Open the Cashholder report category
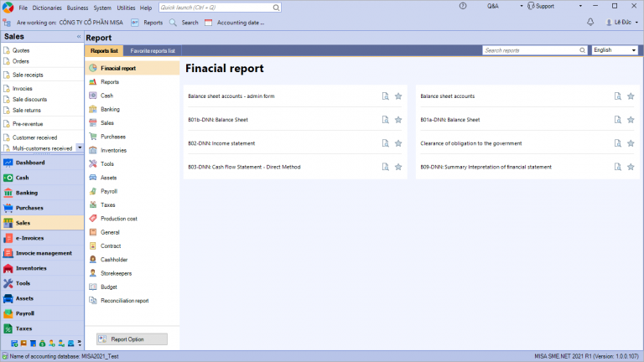 pos(114,260)
